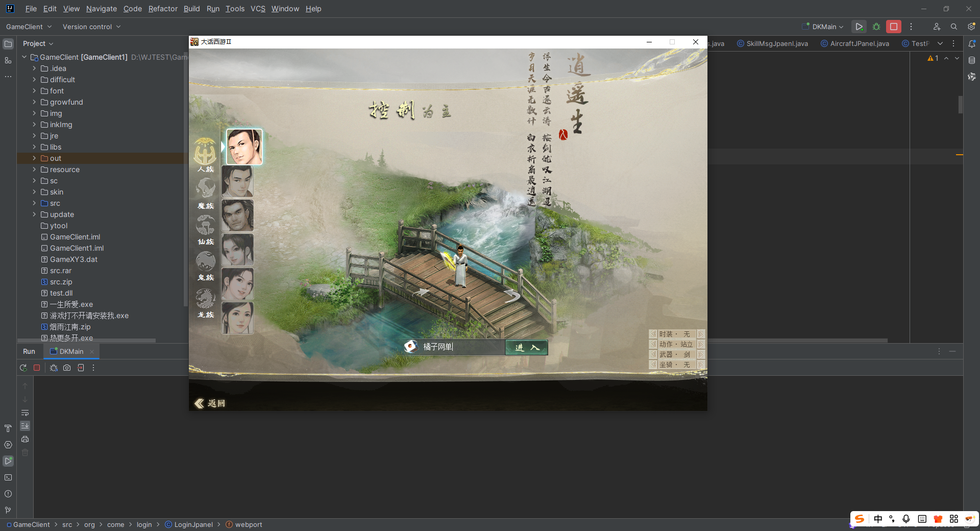Toggle the Sogou soft keyboard icon
This screenshot has height=531, width=980.
(x=922, y=519)
